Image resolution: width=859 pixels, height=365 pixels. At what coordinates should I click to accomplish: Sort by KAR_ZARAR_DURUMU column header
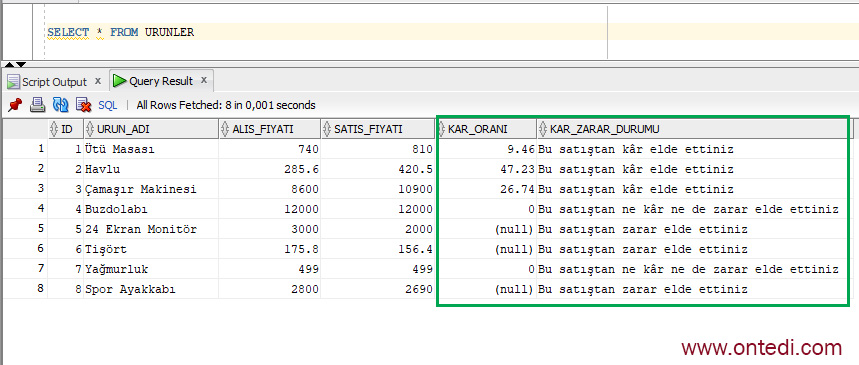(691, 129)
